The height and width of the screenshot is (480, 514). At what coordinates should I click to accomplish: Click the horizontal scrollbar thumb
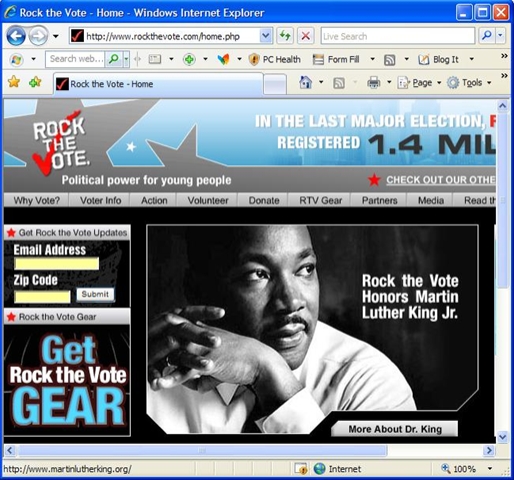(202, 451)
